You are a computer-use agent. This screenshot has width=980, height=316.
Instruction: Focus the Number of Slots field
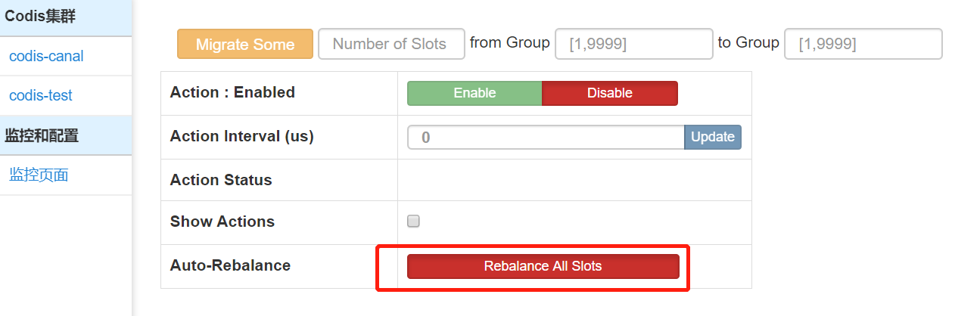pos(390,45)
